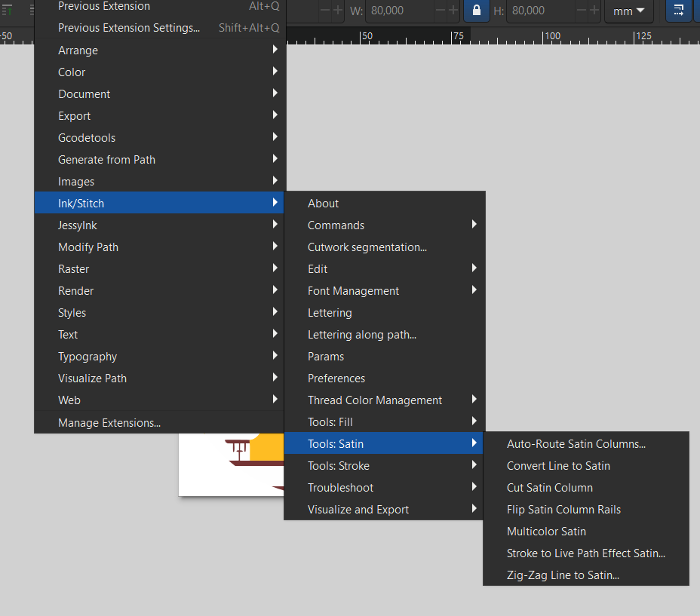
Task: Choose Cut Satin Column
Action: (x=586, y=488)
